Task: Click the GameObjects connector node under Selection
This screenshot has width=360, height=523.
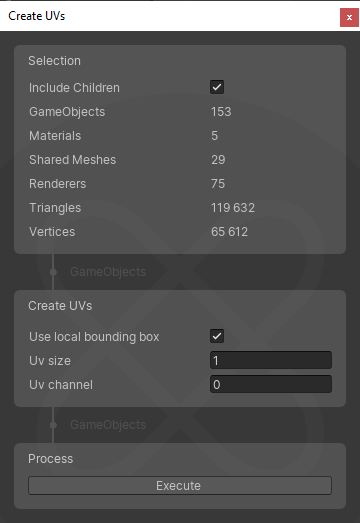Action: pyautogui.click(x=53, y=272)
